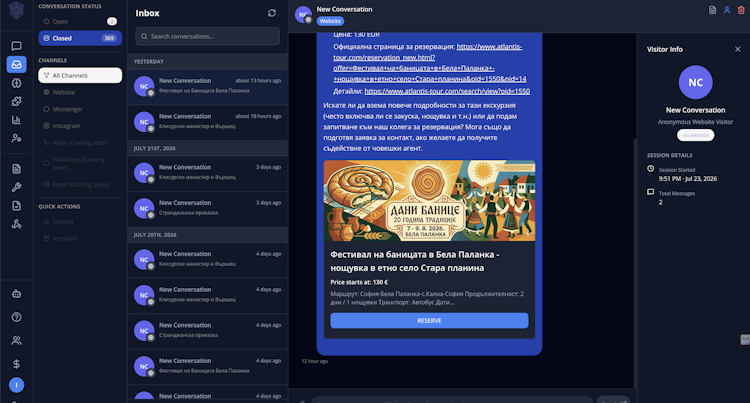750x403 pixels.
Task: Open the atlantis-tour reservation_new.html link
Action: point(430,63)
